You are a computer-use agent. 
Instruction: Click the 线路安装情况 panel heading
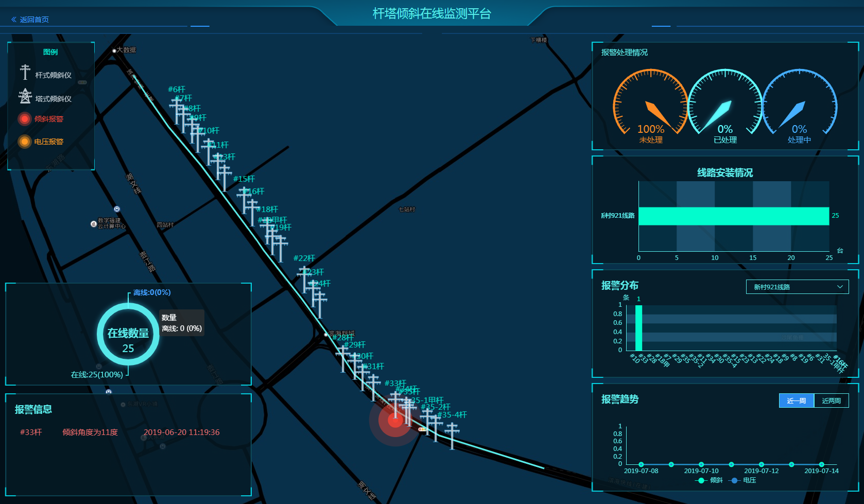coord(725,172)
